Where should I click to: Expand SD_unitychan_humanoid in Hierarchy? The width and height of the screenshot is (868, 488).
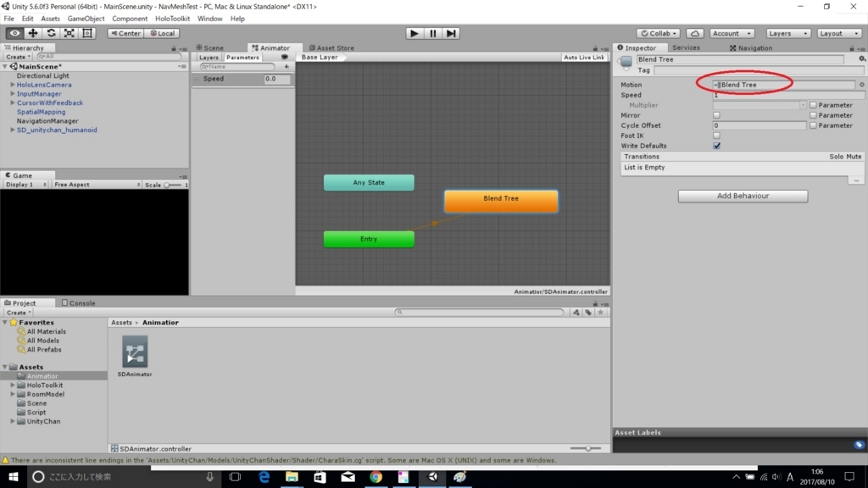[12, 130]
